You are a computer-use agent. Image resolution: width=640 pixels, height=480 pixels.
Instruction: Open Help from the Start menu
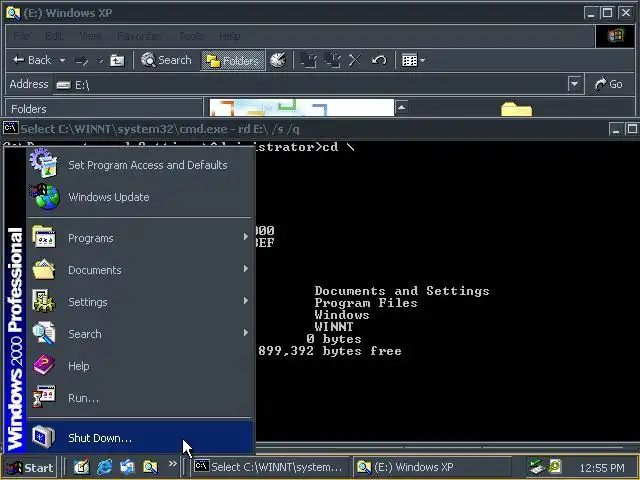(140, 366)
